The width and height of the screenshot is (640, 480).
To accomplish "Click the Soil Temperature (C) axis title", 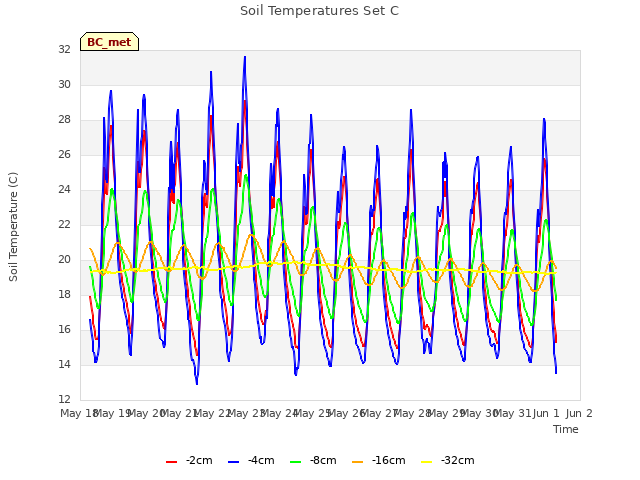I will (x=13, y=227).
